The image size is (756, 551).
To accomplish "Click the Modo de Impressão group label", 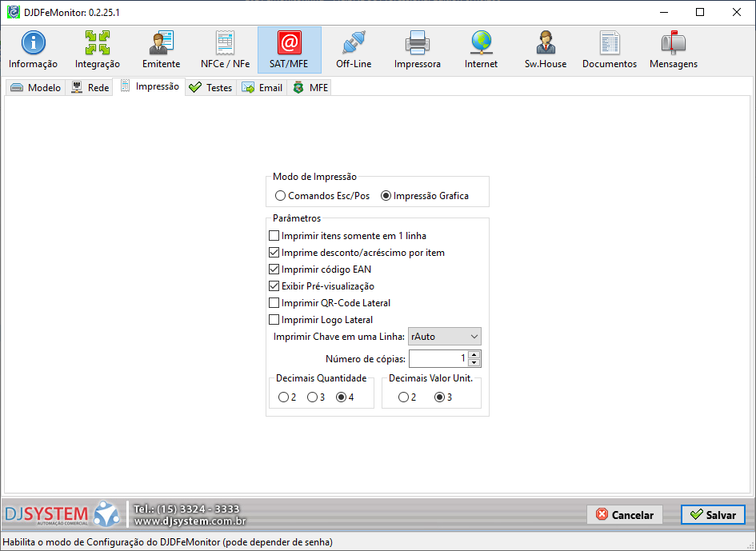I will pyautogui.click(x=315, y=177).
